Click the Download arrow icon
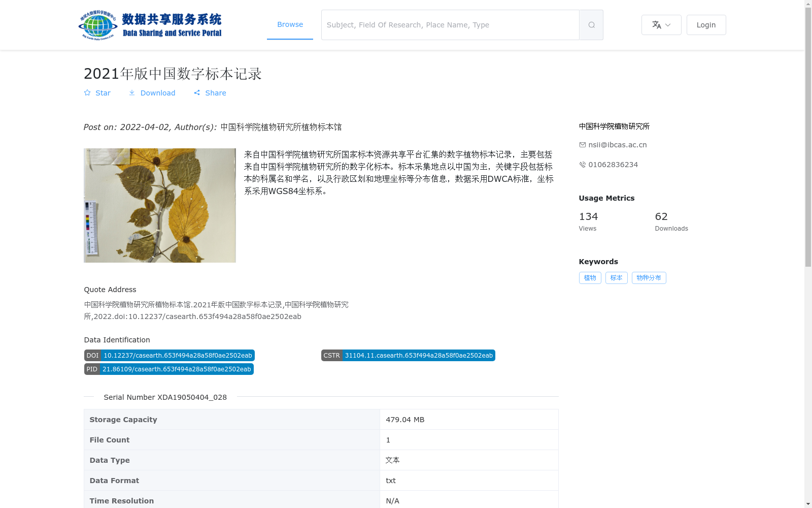812x508 pixels. (x=132, y=93)
